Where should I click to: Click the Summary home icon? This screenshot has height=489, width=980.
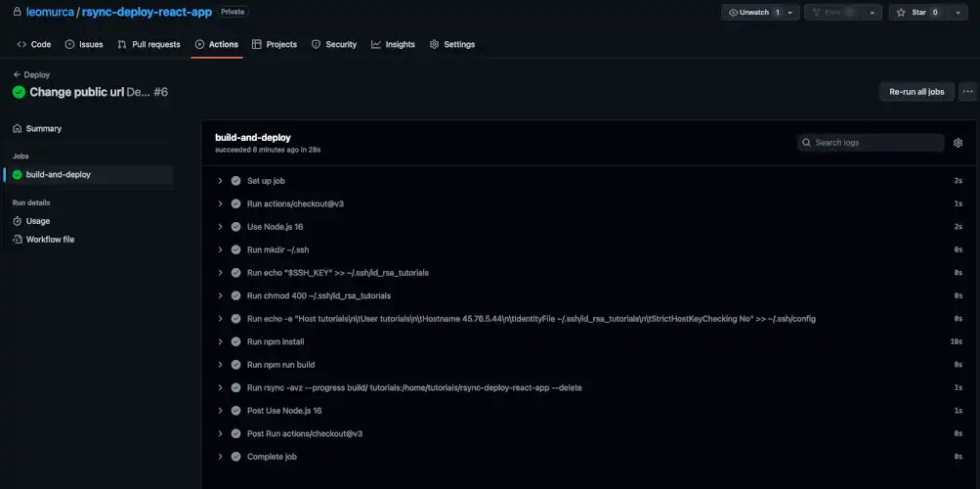(18, 128)
